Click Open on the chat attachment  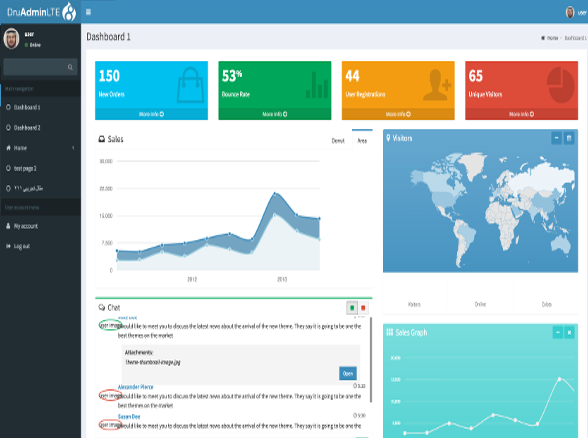click(348, 374)
